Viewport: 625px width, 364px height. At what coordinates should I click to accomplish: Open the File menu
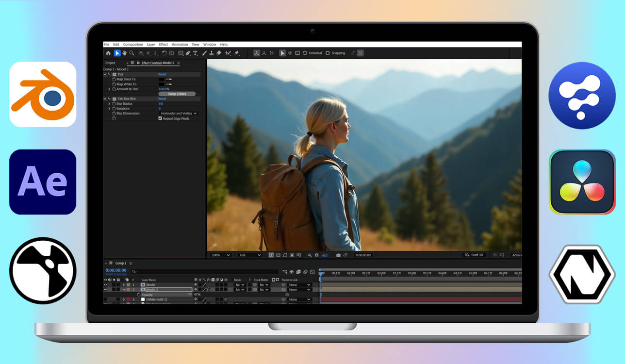106,44
